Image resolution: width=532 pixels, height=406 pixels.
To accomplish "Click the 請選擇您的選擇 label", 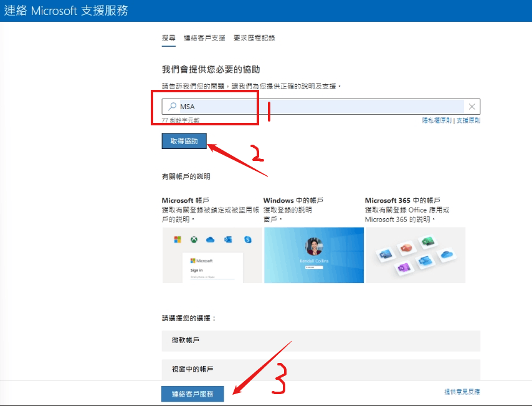I will (189, 318).
